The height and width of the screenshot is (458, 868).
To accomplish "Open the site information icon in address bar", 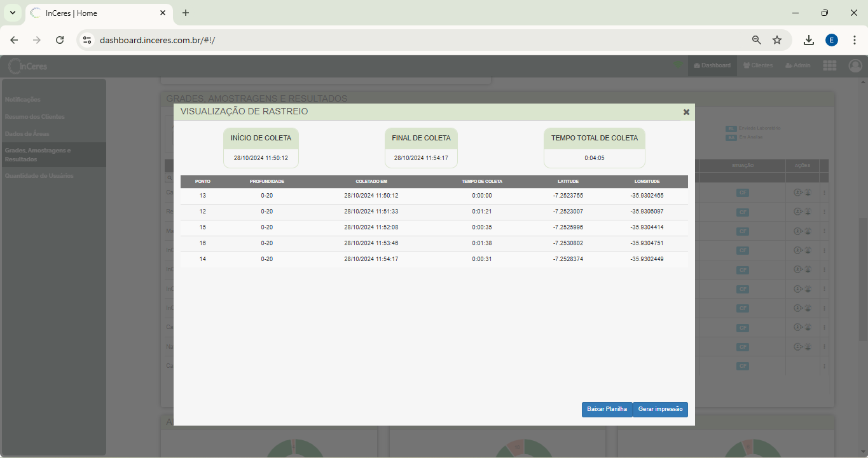I will click(x=87, y=40).
